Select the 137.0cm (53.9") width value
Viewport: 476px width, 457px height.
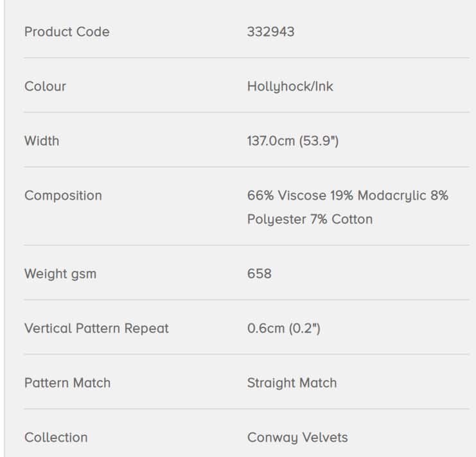pyautogui.click(x=293, y=141)
